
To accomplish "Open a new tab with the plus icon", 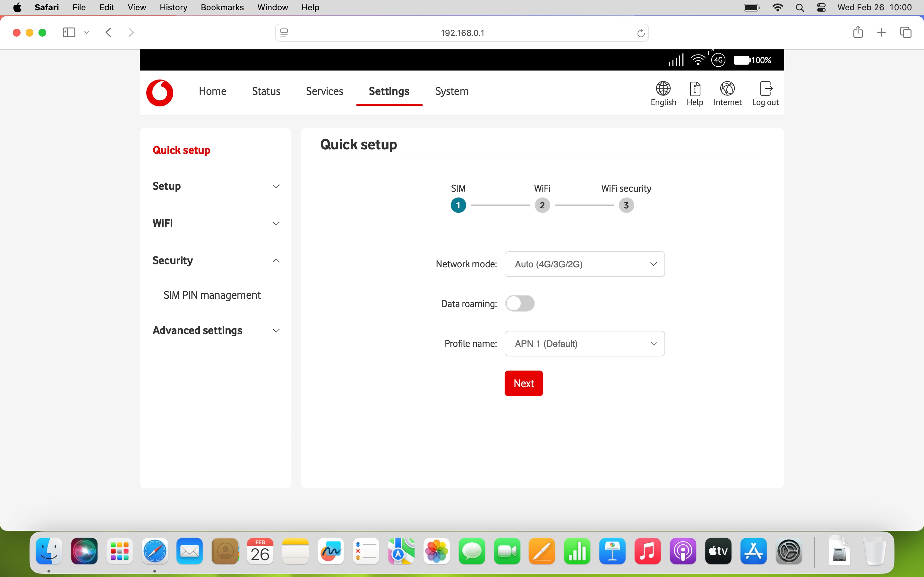I will [x=881, y=32].
